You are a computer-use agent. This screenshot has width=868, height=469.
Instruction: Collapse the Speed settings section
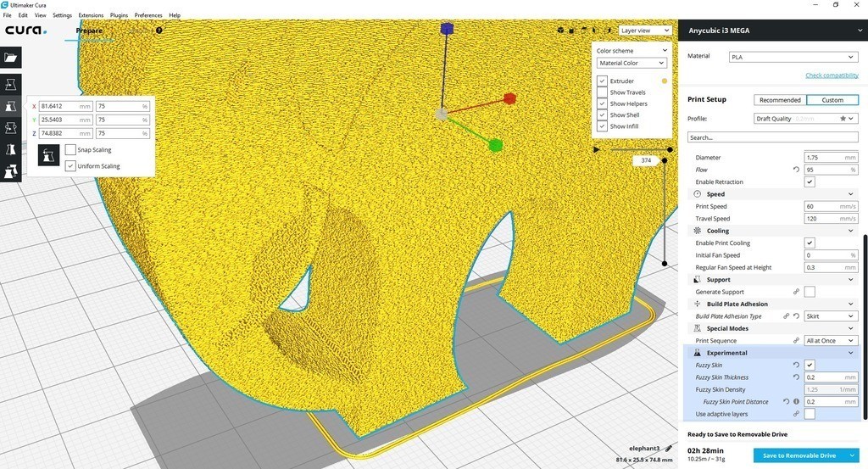click(773, 194)
